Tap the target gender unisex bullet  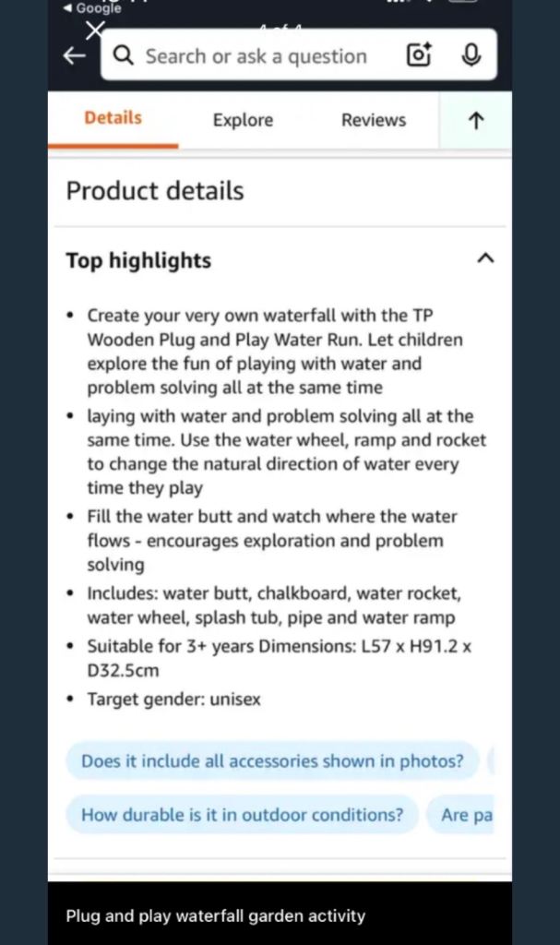tap(174, 700)
